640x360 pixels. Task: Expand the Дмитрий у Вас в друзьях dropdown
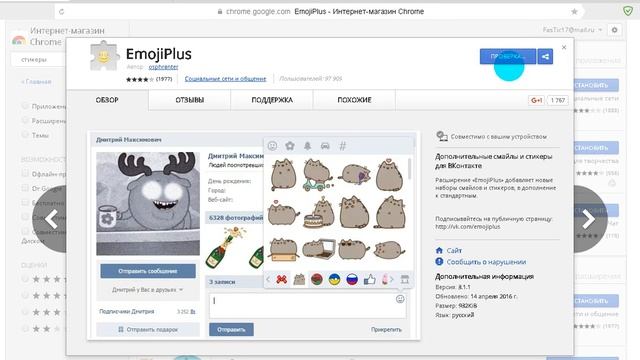click(x=148, y=290)
